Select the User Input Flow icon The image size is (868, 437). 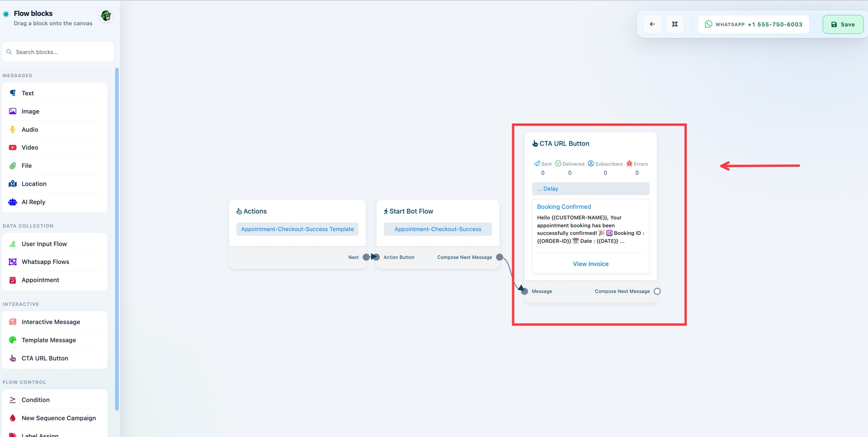click(13, 244)
